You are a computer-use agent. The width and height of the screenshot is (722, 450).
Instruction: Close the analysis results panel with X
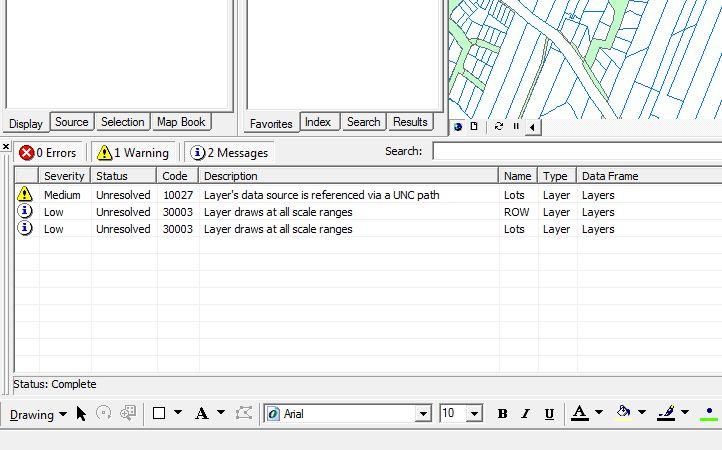[x=6, y=146]
